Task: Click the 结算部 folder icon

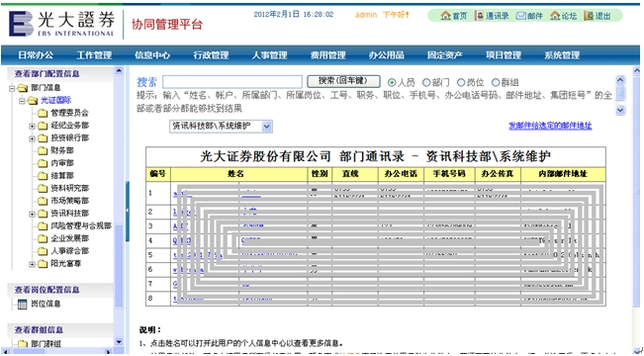Action: coord(43,176)
